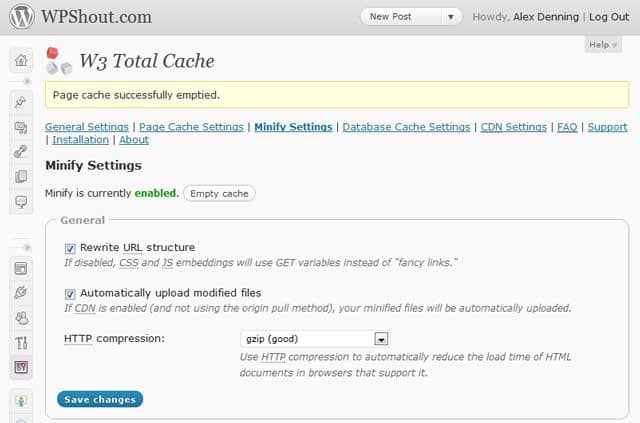Uncheck Rewrite URL structure checkbox
This screenshot has width=640, height=423.
point(70,248)
